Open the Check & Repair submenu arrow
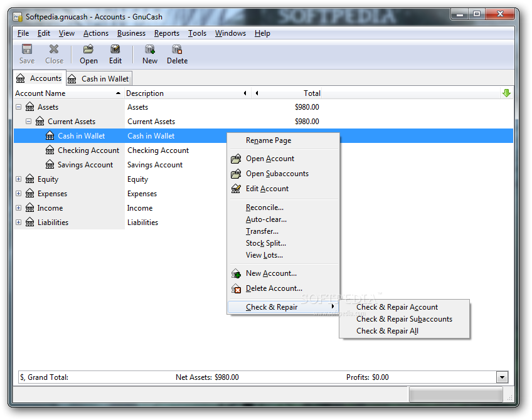 click(333, 307)
